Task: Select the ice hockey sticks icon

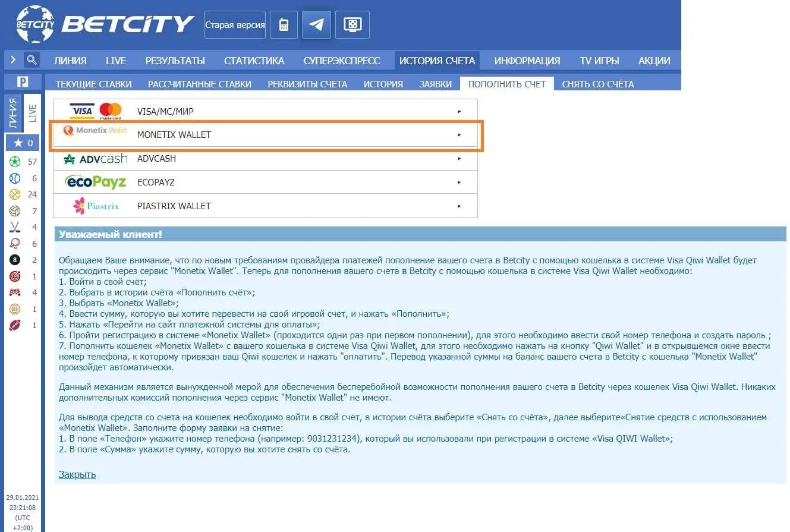Action: pos(15,227)
